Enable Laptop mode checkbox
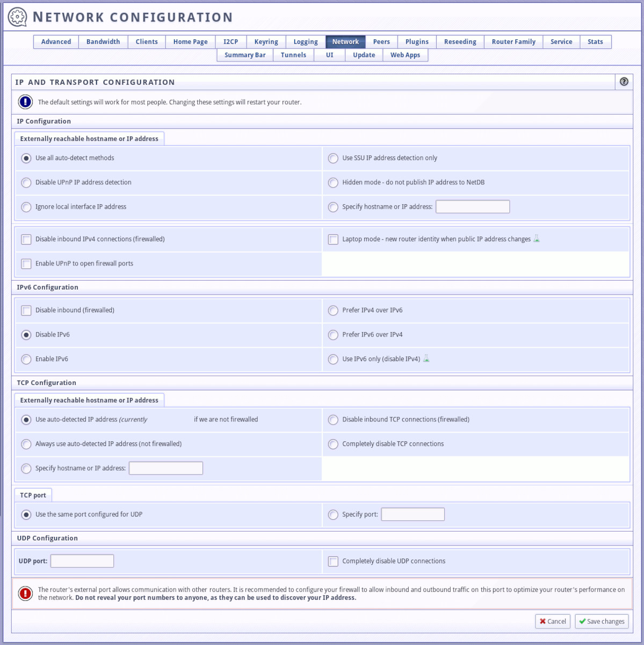The width and height of the screenshot is (644, 645). coord(333,239)
